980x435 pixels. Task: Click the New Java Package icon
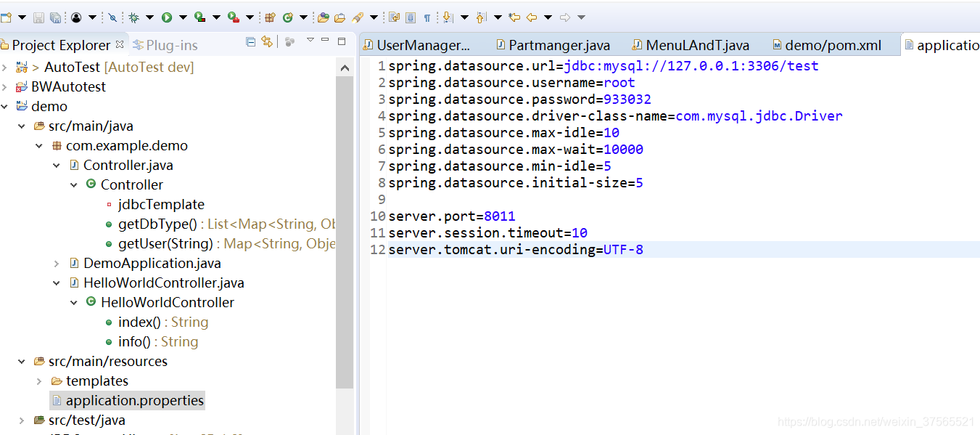click(x=270, y=17)
